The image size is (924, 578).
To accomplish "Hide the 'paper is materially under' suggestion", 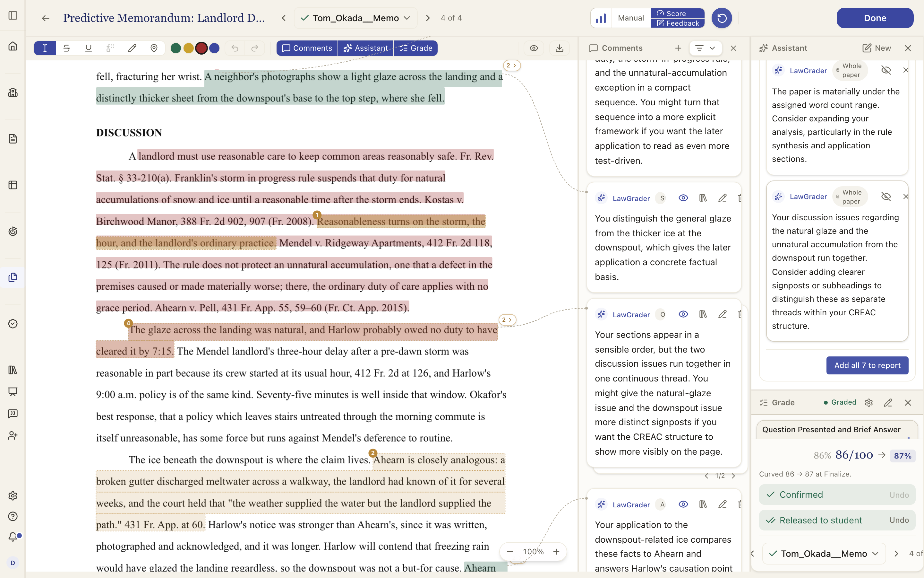I will click(x=886, y=70).
